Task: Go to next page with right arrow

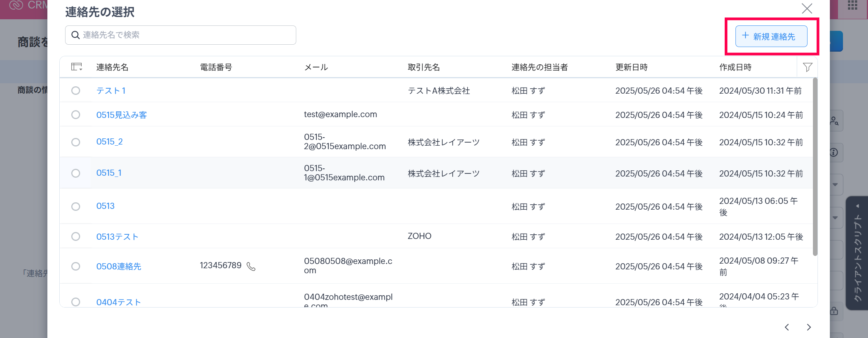Action: (x=809, y=327)
